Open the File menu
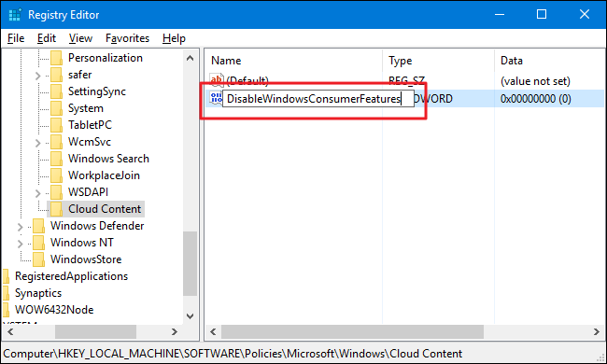Image resolution: width=607 pixels, height=364 pixels. pyautogui.click(x=16, y=38)
